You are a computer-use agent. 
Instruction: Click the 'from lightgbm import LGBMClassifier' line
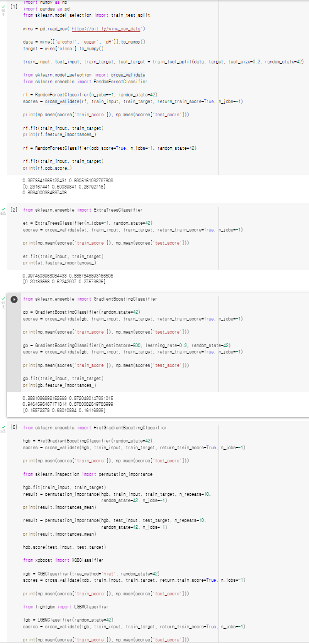pos(67,606)
